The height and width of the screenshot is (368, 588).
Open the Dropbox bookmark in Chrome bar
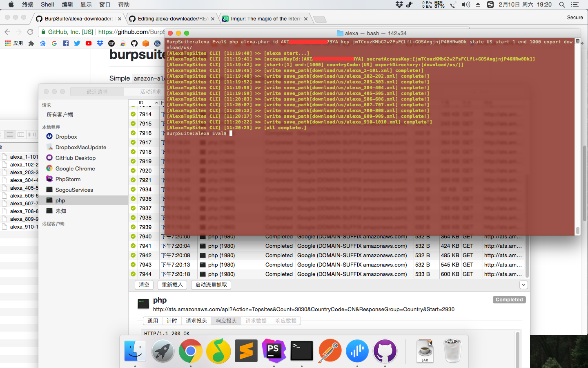click(100, 43)
